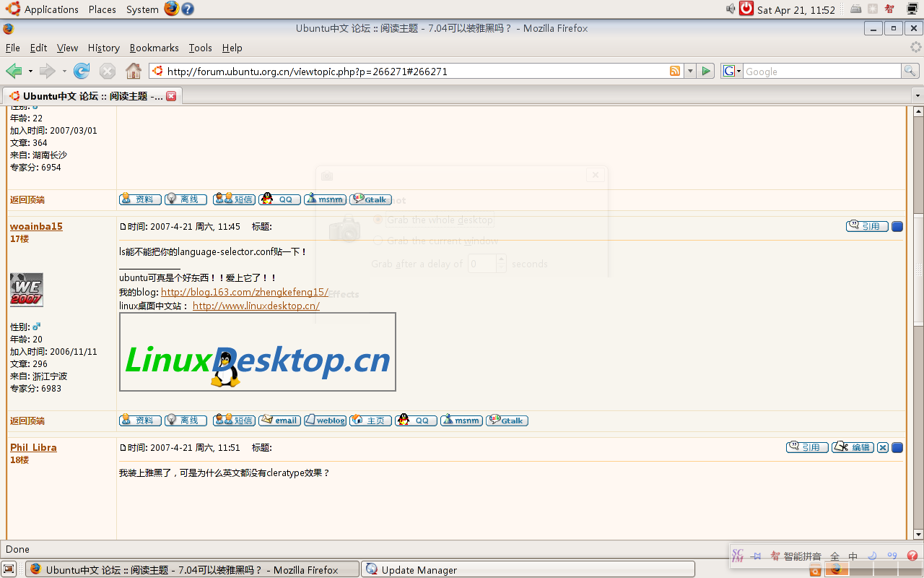Open the System menu
Screen dimensions: 924x578
pos(142,9)
